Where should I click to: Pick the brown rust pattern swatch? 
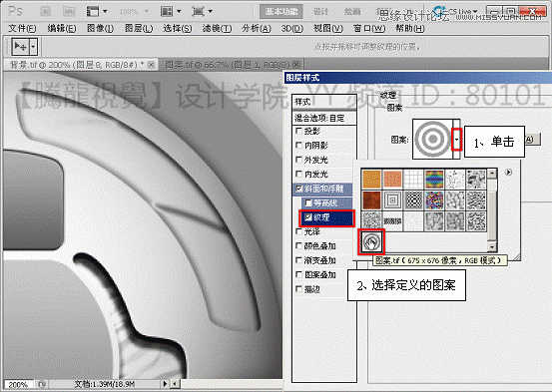coord(371,200)
